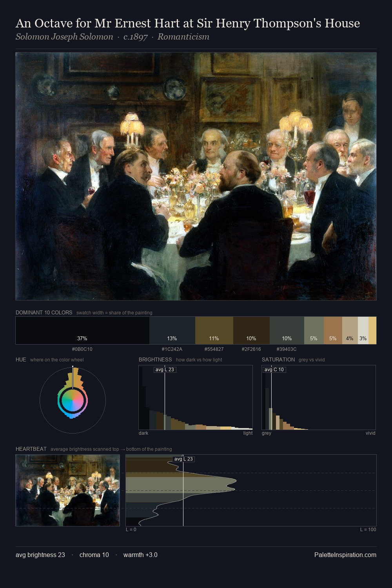Click the 'SATURATION' section heading
392x588 pixels.
coord(278,359)
